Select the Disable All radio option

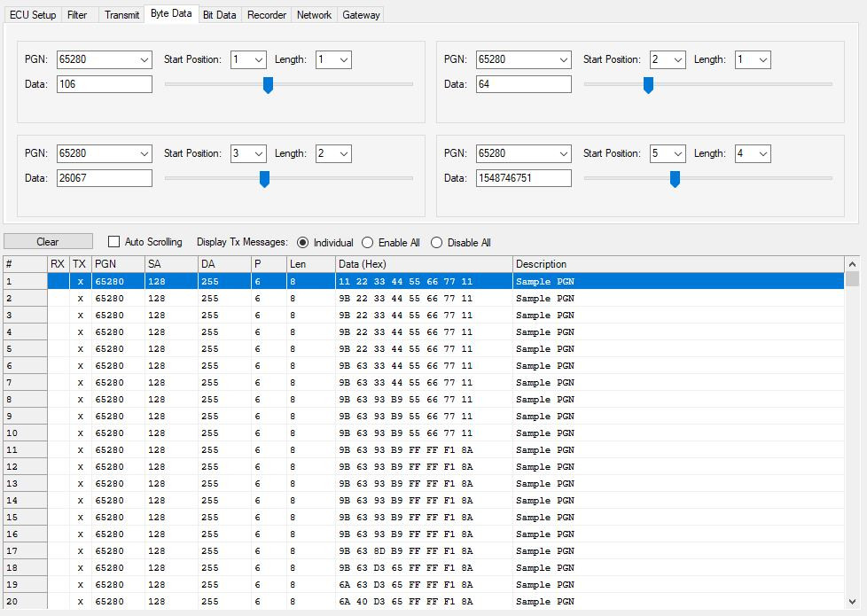pyautogui.click(x=436, y=243)
